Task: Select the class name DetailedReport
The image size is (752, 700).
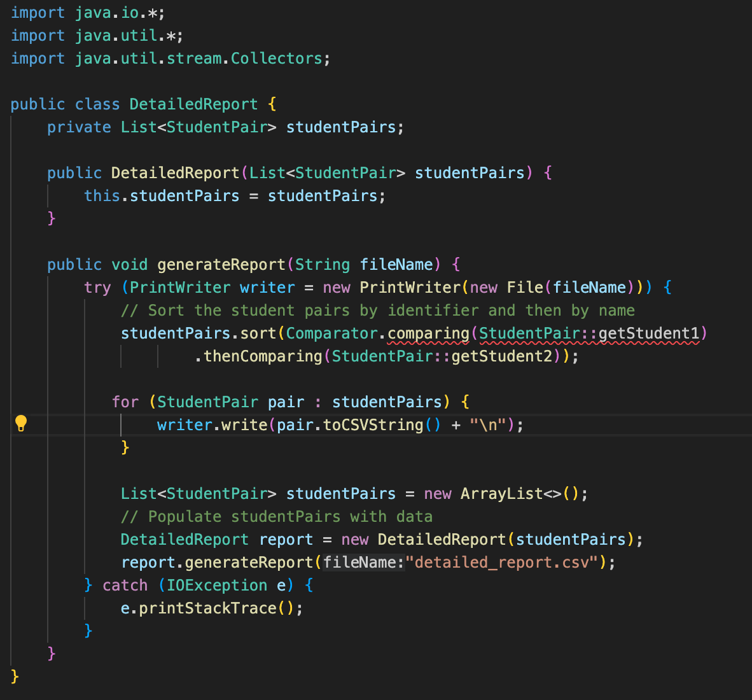Action: [x=193, y=104]
